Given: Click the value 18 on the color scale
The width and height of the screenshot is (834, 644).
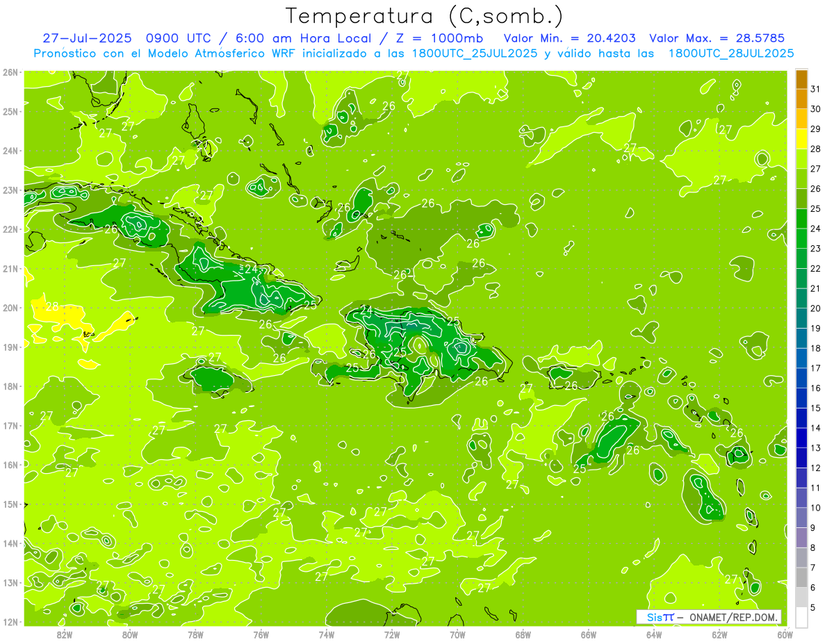Looking at the screenshot, I should pyautogui.click(x=816, y=348).
